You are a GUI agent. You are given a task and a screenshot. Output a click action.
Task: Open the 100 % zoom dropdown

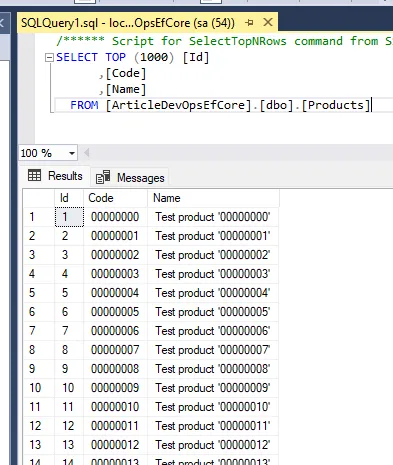click(72, 153)
